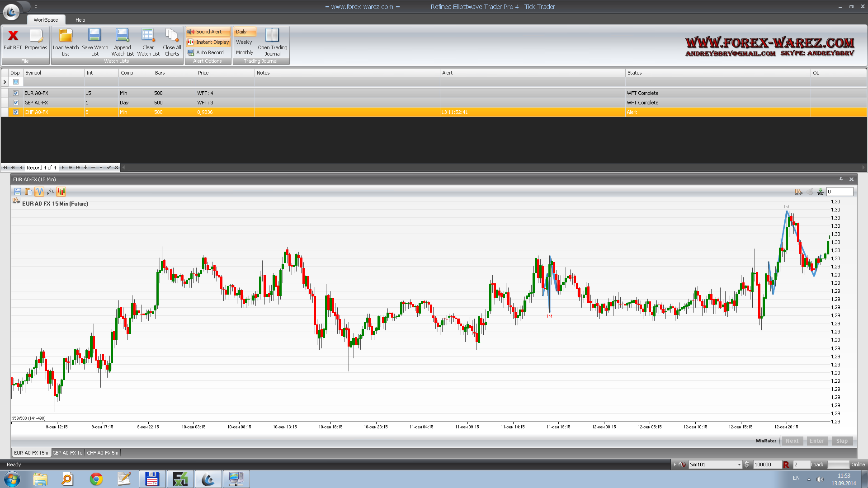Screen dimensions: 868x488
Task: Open the Sim101 account dropdown
Action: click(739, 465)
